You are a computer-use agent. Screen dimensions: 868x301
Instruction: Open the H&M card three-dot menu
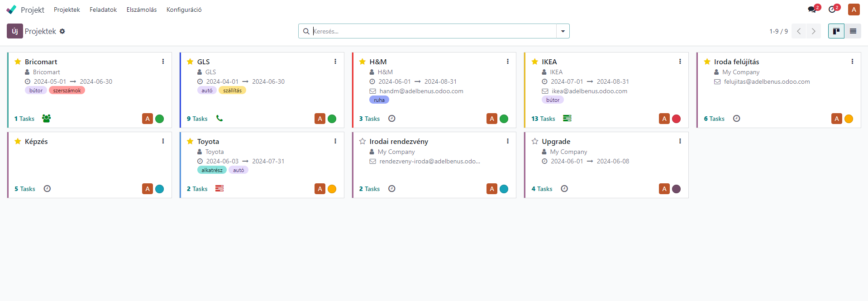pyautogui.click(x=508, y=62)
